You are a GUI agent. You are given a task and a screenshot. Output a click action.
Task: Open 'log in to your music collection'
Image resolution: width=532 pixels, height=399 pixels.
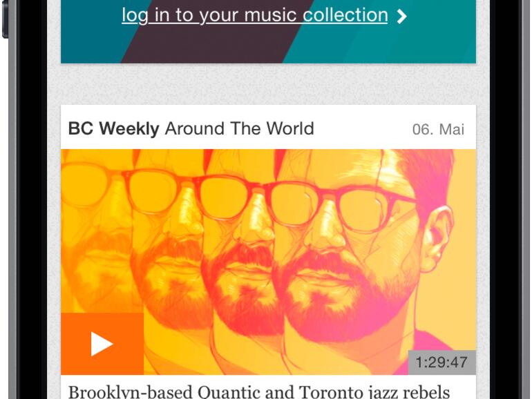(x=255, y=16)
